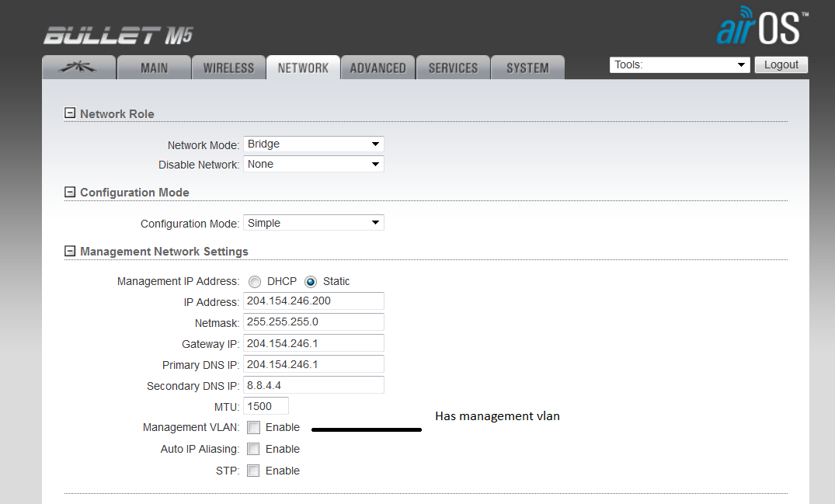This screenshot has height=504, width=835.
Task: Collapse the Configuration Mode section
Action: point(70,192)
